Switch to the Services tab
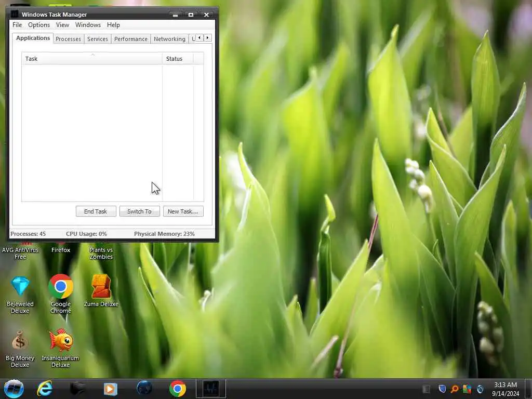The image size is (532, 399). tap(97, 39)
